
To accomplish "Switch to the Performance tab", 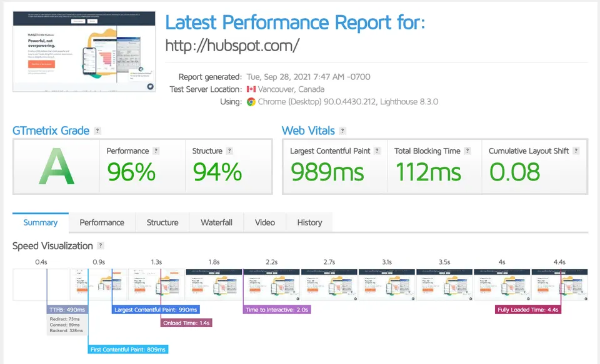I will coord(102,222).
